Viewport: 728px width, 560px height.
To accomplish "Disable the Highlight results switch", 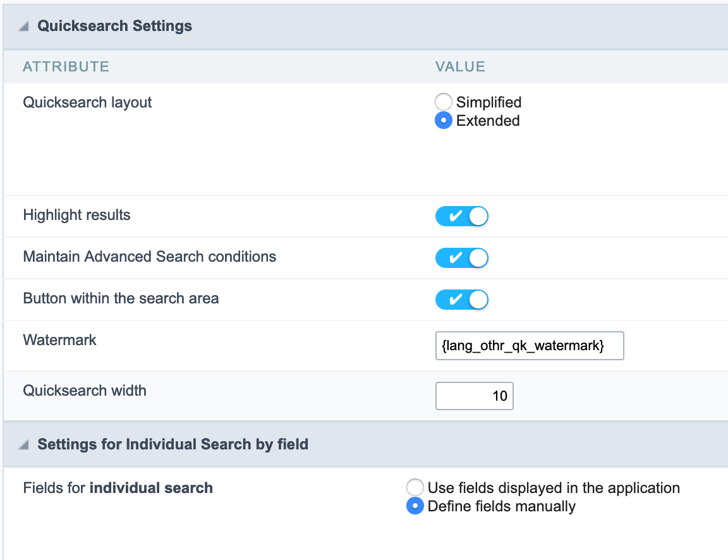I will point(462,217).
